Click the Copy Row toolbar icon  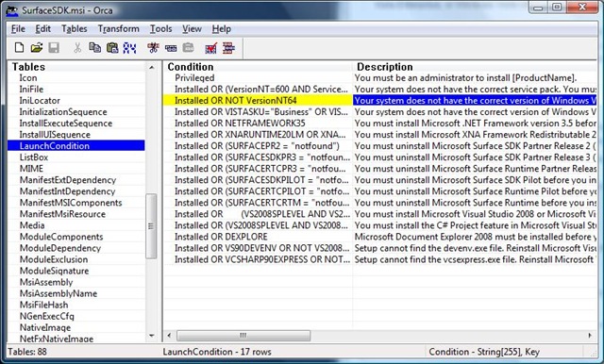[x=171, y=48]
